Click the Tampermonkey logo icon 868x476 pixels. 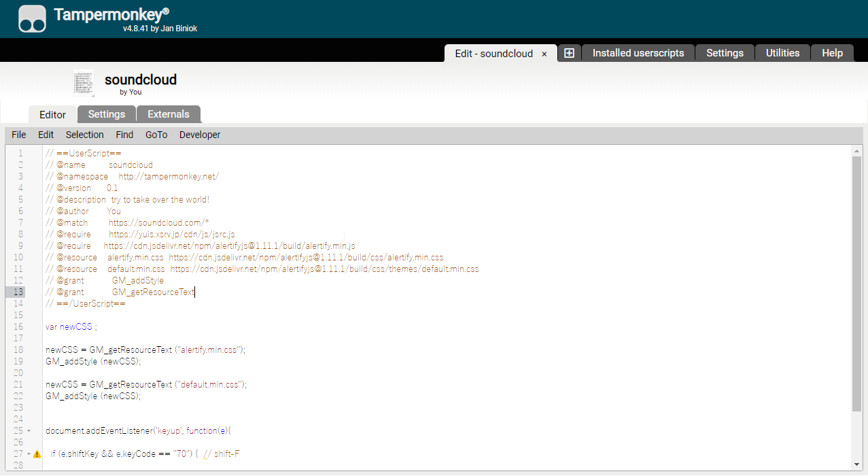32,19
